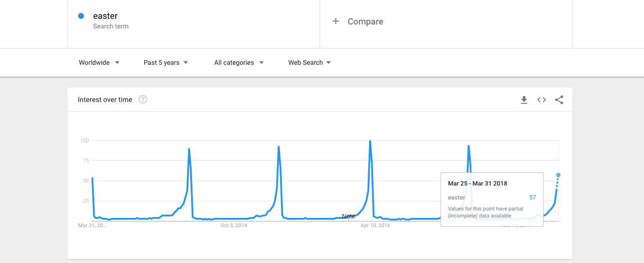The height and width of the screenshot is (263, 644).
Task: Click the plus icon beside Compare
Action: (336, 21)
